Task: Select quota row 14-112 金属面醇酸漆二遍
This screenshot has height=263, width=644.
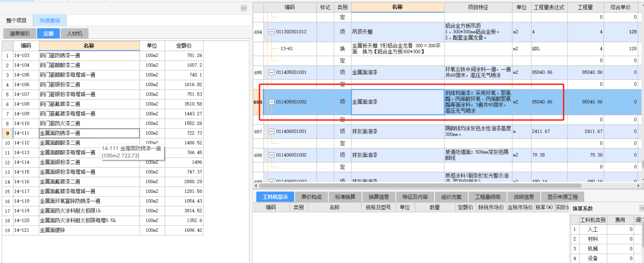Action: [x=103, y=143]
